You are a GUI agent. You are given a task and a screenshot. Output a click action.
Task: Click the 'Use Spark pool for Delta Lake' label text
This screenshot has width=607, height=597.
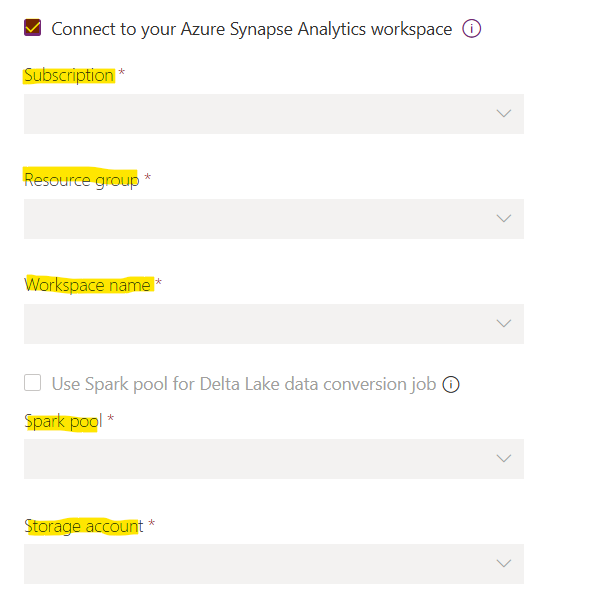[x=244, y=384]
